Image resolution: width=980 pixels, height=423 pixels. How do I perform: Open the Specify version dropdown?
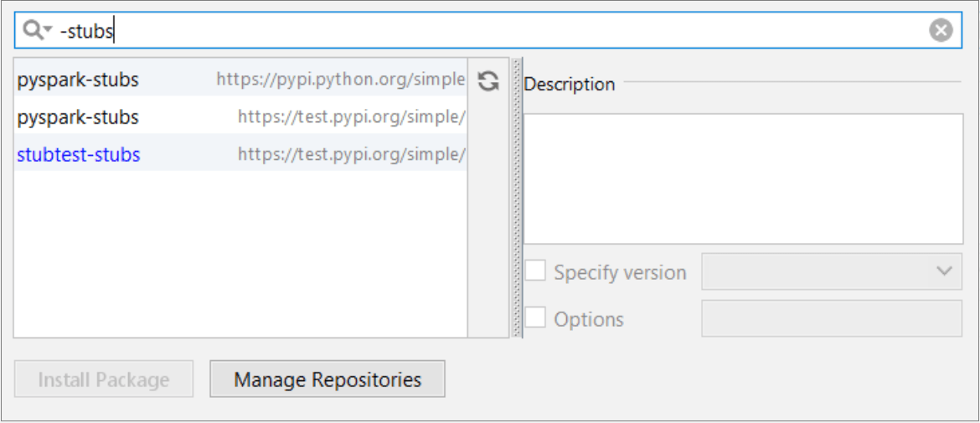(x=831, y=271)
